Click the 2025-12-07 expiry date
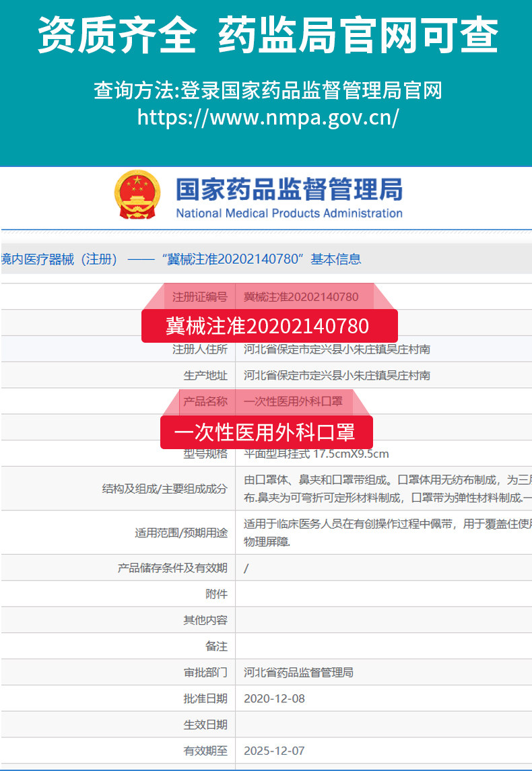Viewport: 532px width, 771px height. 274,751
